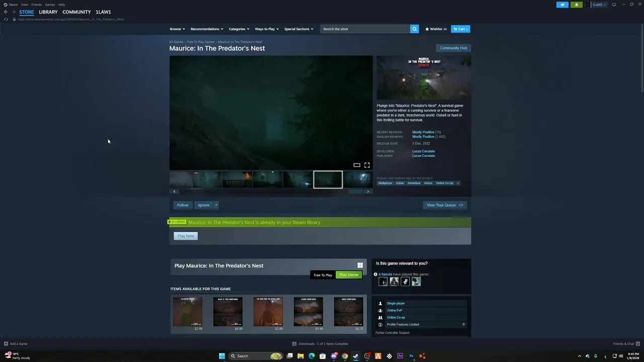Open Google Chrome from the taskbar
Viewport: 644px width, 362px height.
coord(345,356)
